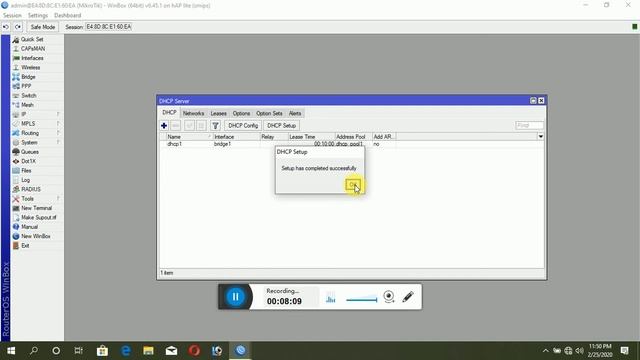640x360 pixels.
Task: Open PPP menu item
Action: click(26, 86)
